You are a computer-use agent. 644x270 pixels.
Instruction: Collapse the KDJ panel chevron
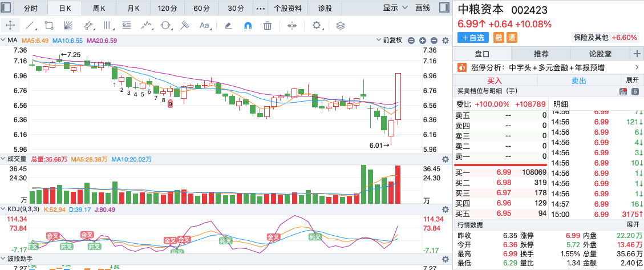pos(3,209)
